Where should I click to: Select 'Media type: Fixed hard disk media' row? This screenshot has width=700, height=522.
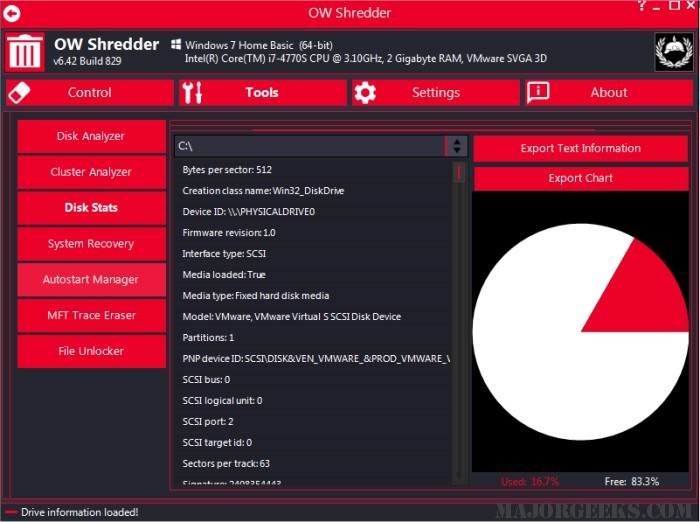tap(312, 296)
